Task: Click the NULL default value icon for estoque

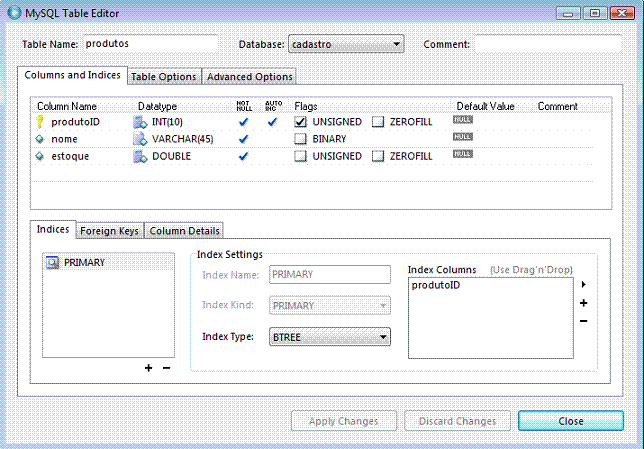Action: tap(463, 154)
